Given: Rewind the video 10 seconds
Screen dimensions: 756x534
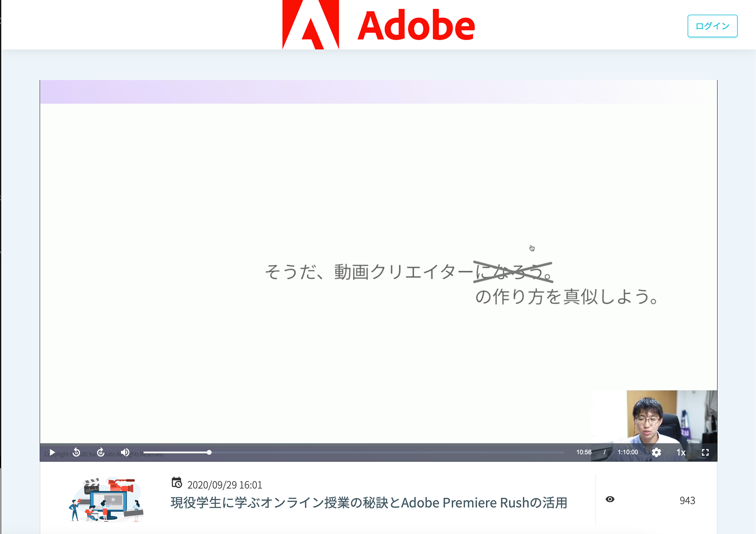Looking at the screenshot, I should pyautogui.click(x=76, y=452).
